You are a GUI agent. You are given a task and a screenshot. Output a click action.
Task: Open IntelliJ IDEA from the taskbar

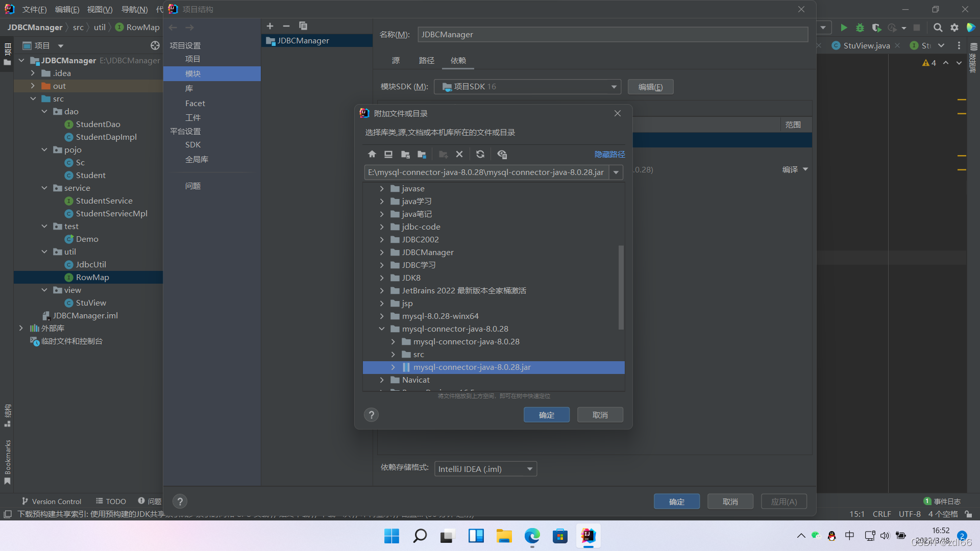pyautogui.click(x=588, y=536)
